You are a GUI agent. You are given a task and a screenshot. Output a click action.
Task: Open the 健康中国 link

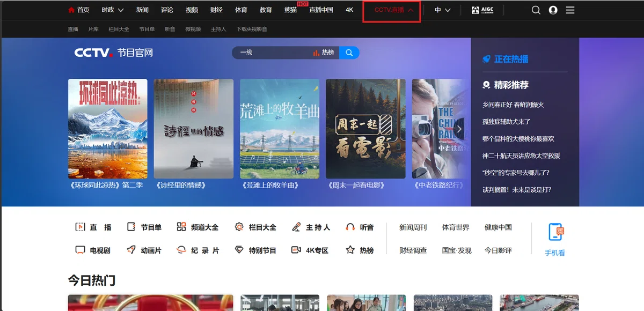(498, 227)
